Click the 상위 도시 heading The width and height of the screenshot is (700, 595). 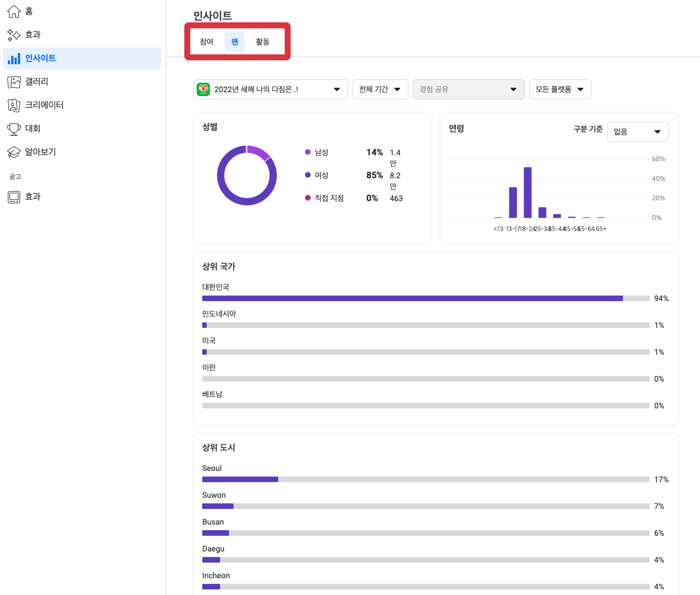219,448
